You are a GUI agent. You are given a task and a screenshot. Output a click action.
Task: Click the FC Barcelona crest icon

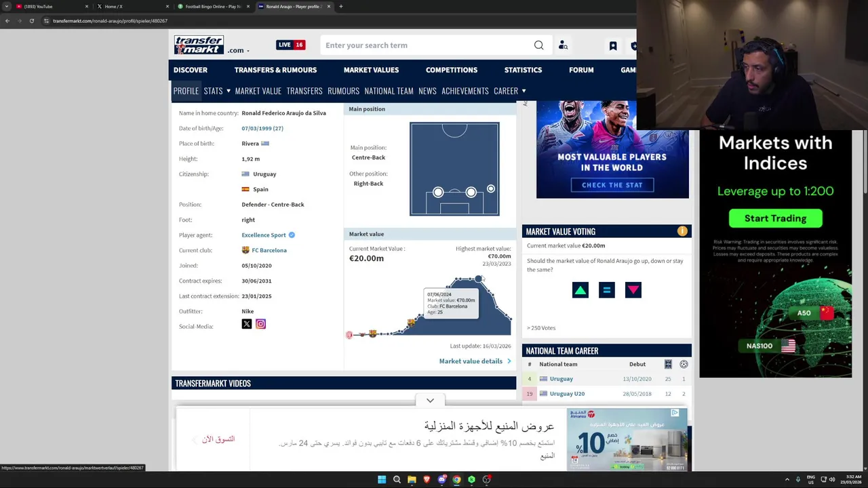[245, 250]
